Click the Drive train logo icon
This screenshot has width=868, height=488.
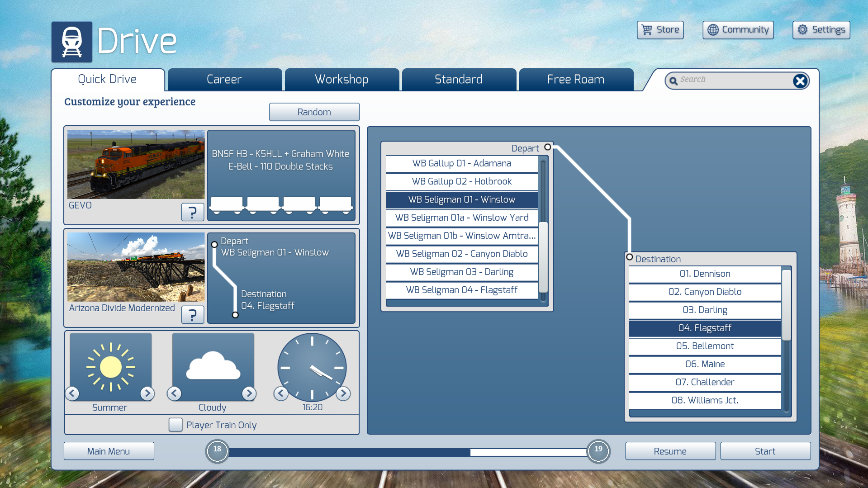[x=72, y=42]
